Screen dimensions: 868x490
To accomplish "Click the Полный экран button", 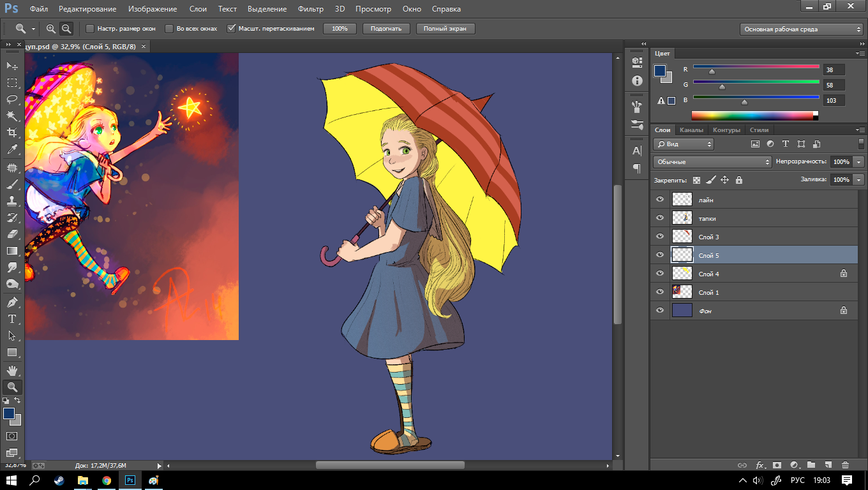I will [x=445, y=29].
